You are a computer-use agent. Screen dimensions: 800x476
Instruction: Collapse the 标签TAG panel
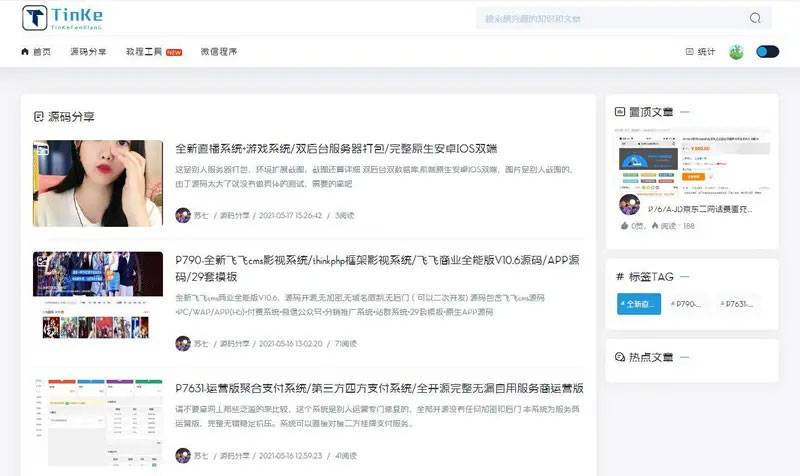tap(685, 277)
